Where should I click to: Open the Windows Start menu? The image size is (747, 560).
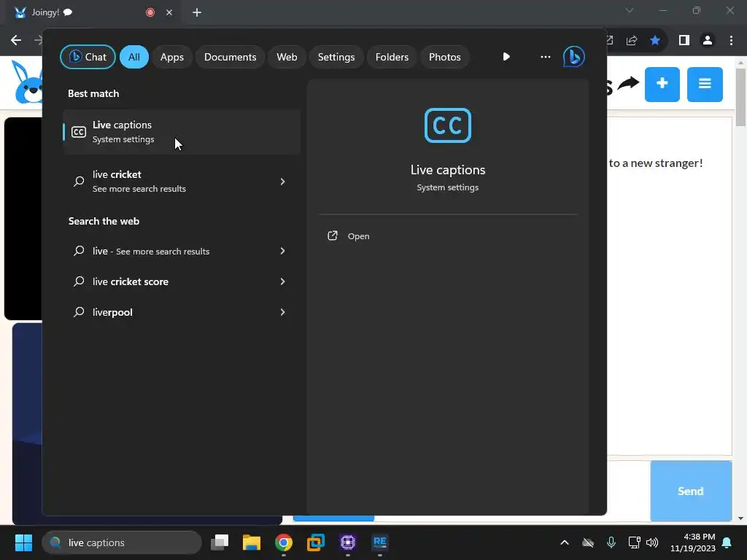point(23,542)
